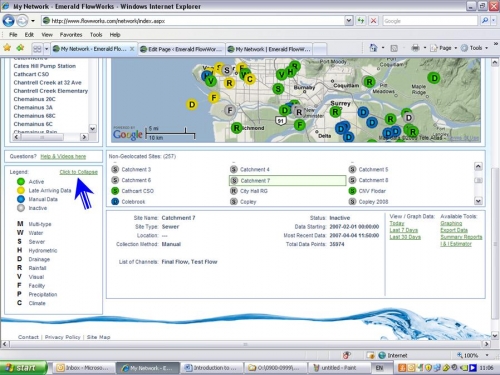Viewport: 500px width, 375px height.
Task: Click the grey F marker on the map
Action: (230, 110)
